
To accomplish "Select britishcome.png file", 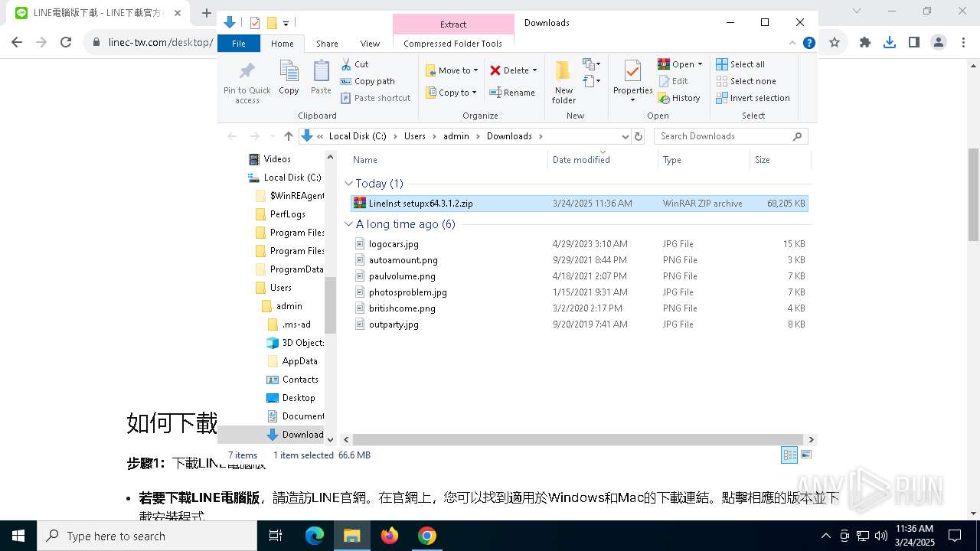I will 579,308.
